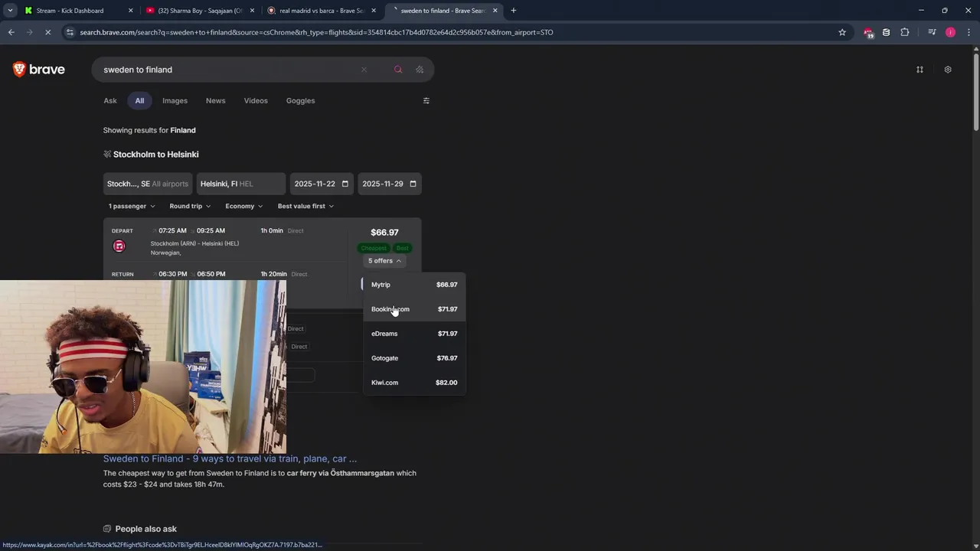Click the Stockholm (ARN) - Helsinki (HEL) route text
The height and width of the screenshot is (551, 980).
[194, 243]
